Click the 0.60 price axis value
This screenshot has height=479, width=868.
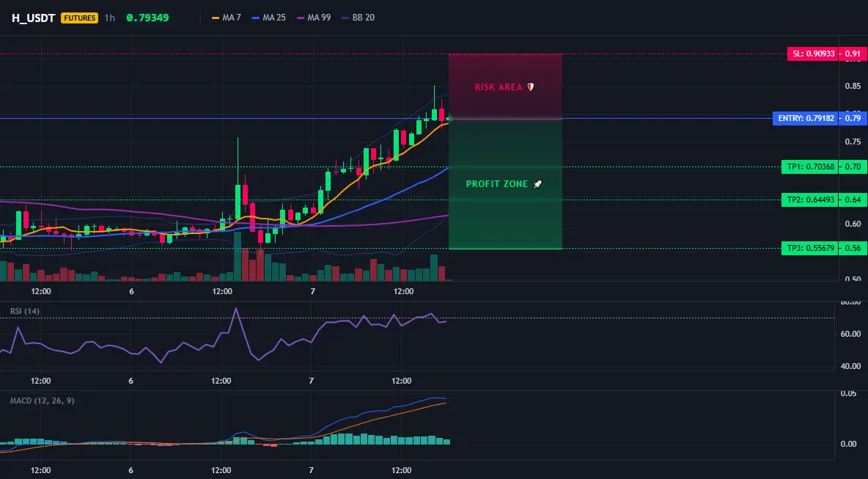(x=853, y=224)
